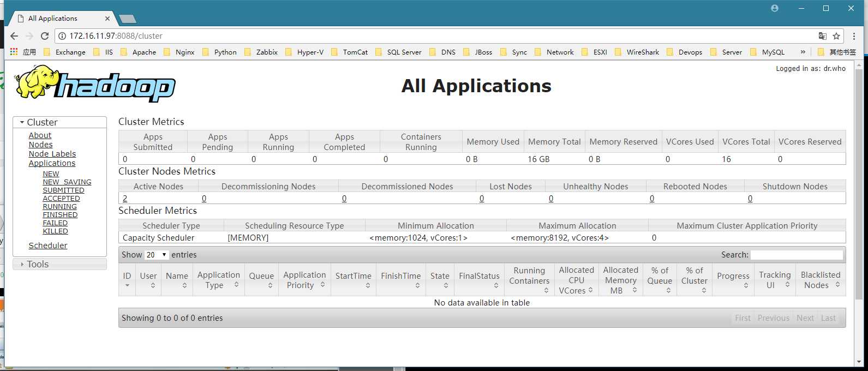Open a new browser tab
This screenshot has width=868, height=371.
(128, 19)
